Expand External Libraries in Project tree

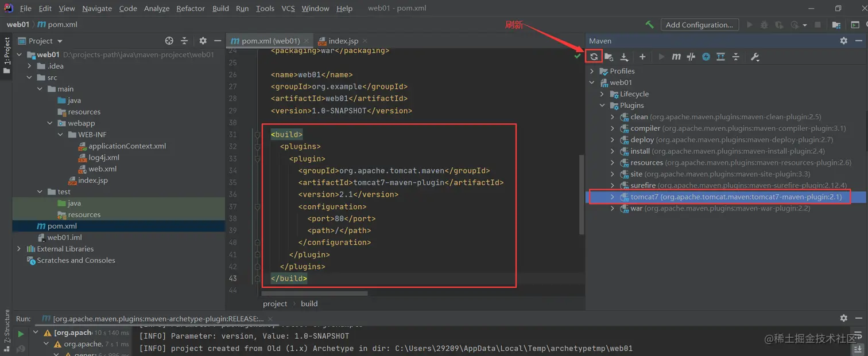(x=19, y=249)
